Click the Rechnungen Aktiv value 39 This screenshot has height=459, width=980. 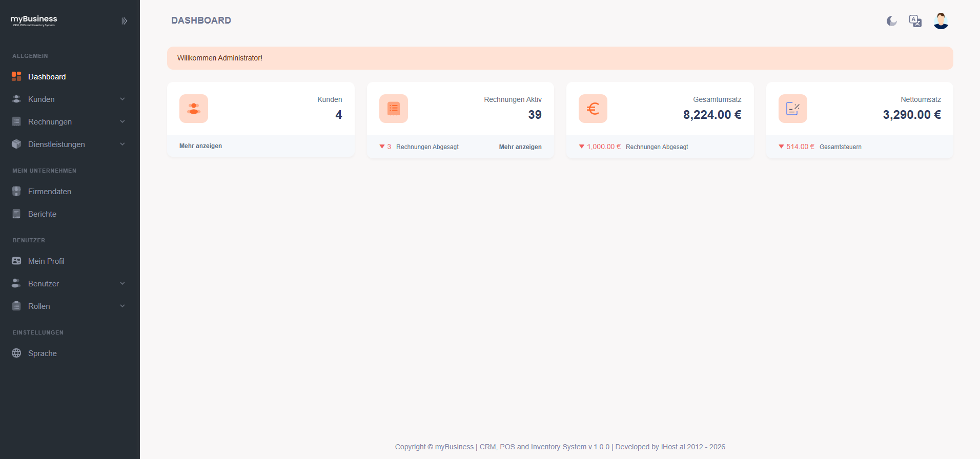(535, 115)
